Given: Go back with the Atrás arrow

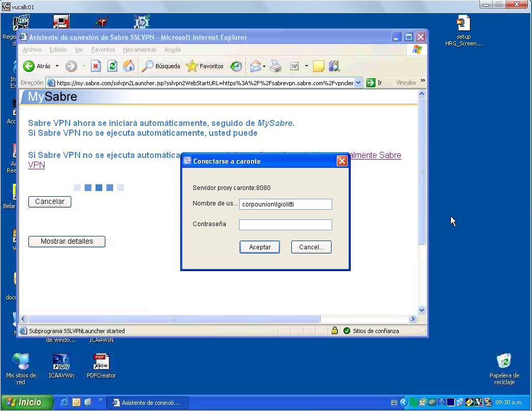Looking at the screenshot, I should pyautogui.click(x=37, y=66).
